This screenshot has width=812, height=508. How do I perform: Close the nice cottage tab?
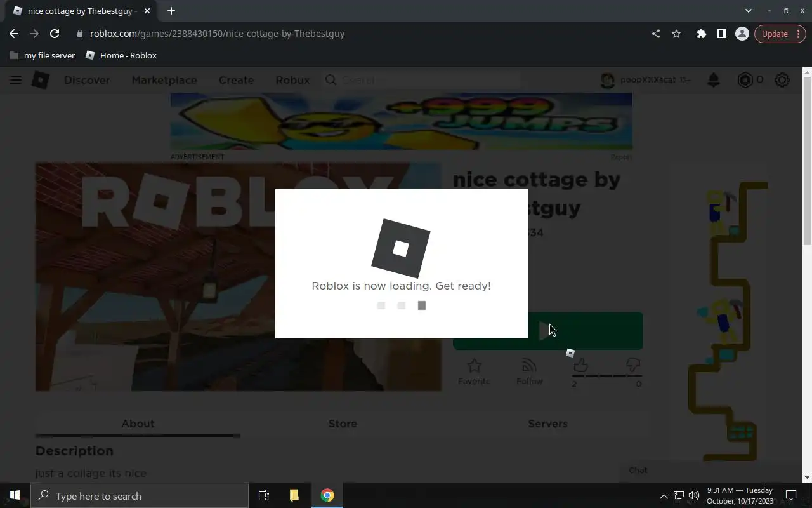coord(147,11)
